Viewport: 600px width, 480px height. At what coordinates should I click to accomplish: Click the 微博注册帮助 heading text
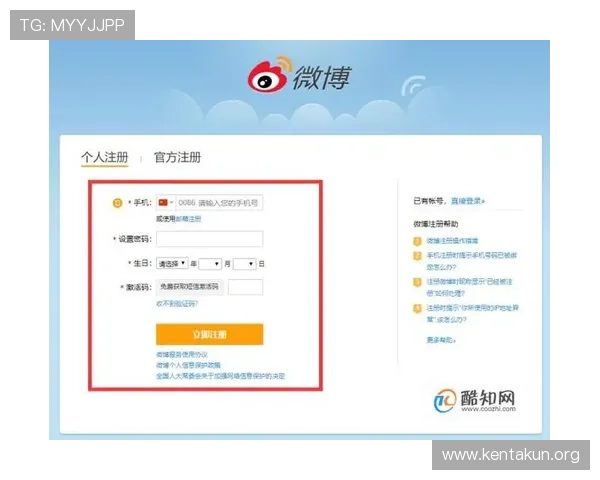(435, 224)
